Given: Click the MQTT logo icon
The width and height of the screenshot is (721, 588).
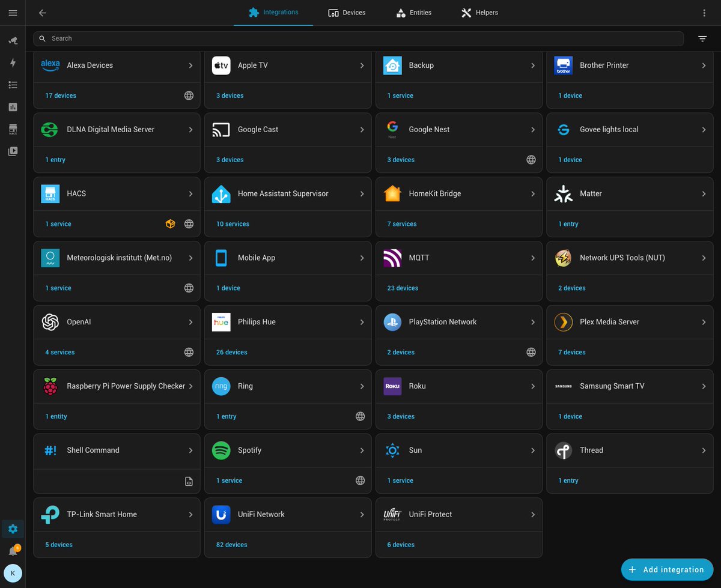Looking at the screenshot, I should point(392,258).
